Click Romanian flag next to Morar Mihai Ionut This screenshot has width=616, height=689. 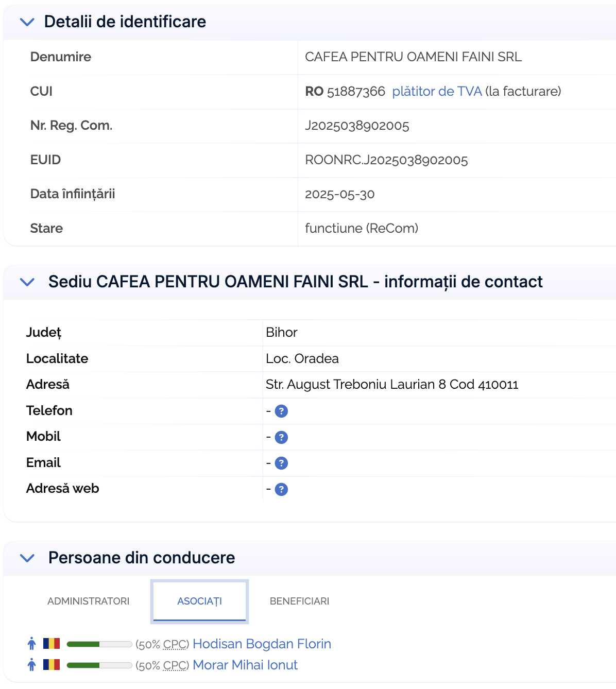(52, 665)
